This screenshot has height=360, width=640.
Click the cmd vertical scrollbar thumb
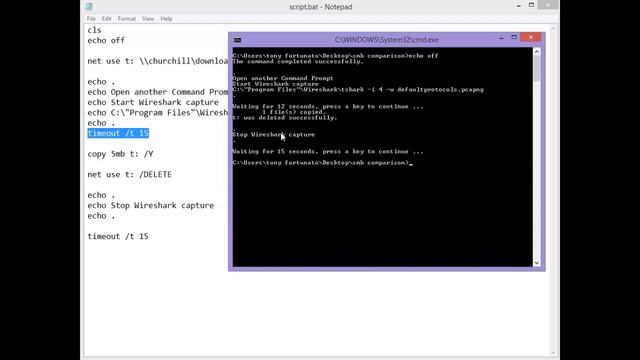[x=537, y=69]
